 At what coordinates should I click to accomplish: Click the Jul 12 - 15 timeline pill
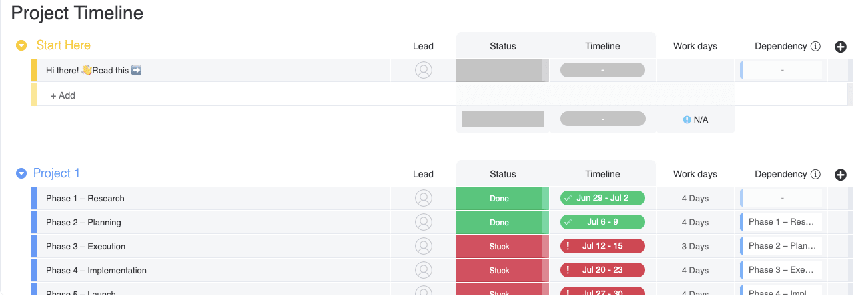[602, 247]
